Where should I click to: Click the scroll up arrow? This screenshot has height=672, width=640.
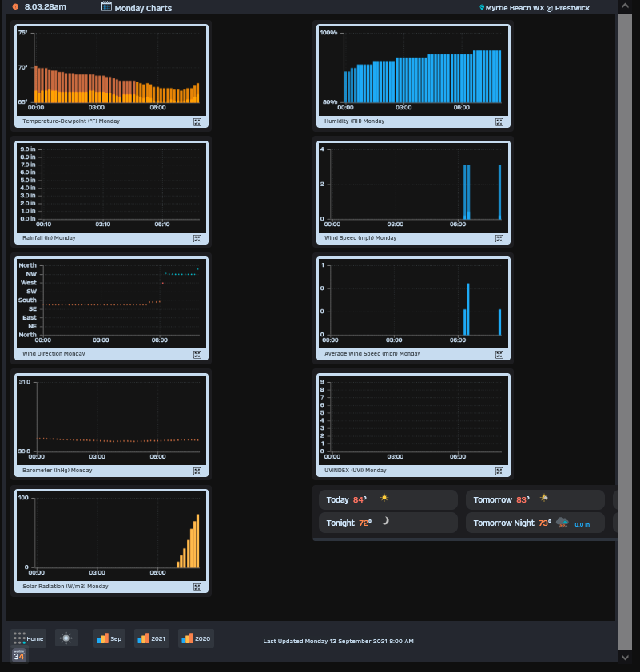coord(625,6)
